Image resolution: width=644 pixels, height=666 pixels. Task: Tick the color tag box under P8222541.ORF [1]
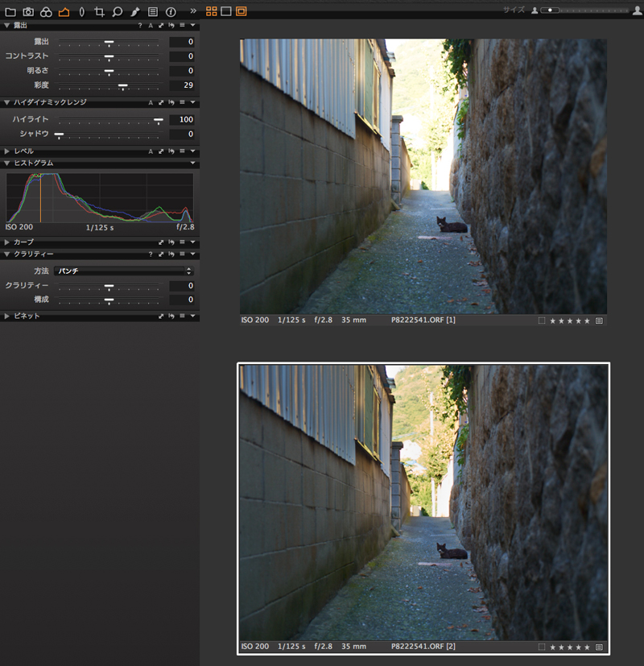click(x=542, y=321)
